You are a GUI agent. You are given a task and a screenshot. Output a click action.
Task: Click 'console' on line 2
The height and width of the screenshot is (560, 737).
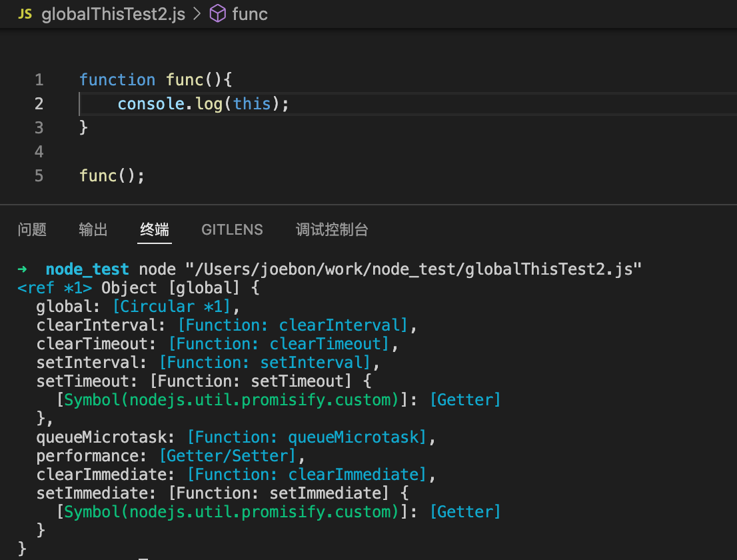[x=151, y=103]
